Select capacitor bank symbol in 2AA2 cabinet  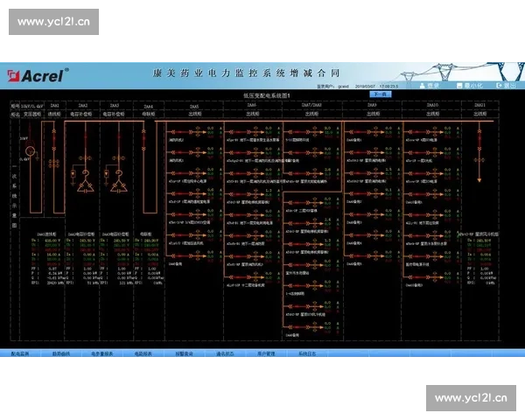pyautogui.click(x=85, y=185)
